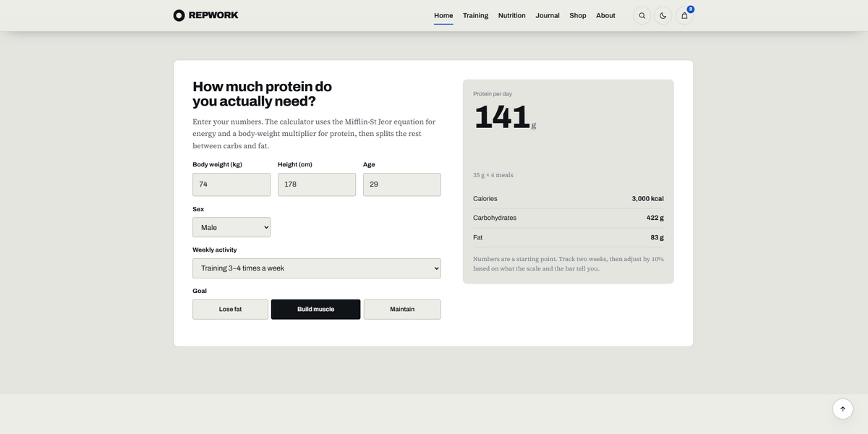Open the Sex dropdown showing Male
868x434 pixels.
[231, 227]
